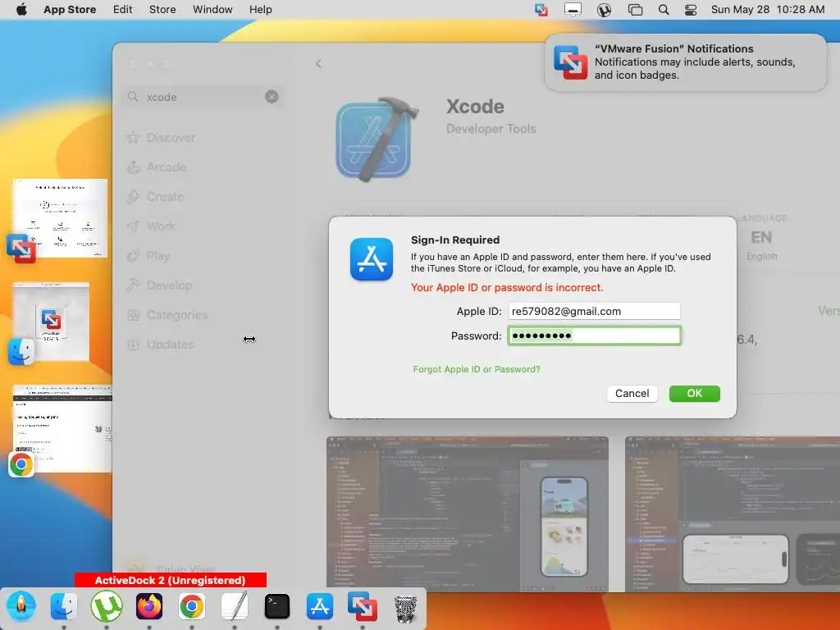Open Spotlight search in menu bar

(x=663, y=10)
